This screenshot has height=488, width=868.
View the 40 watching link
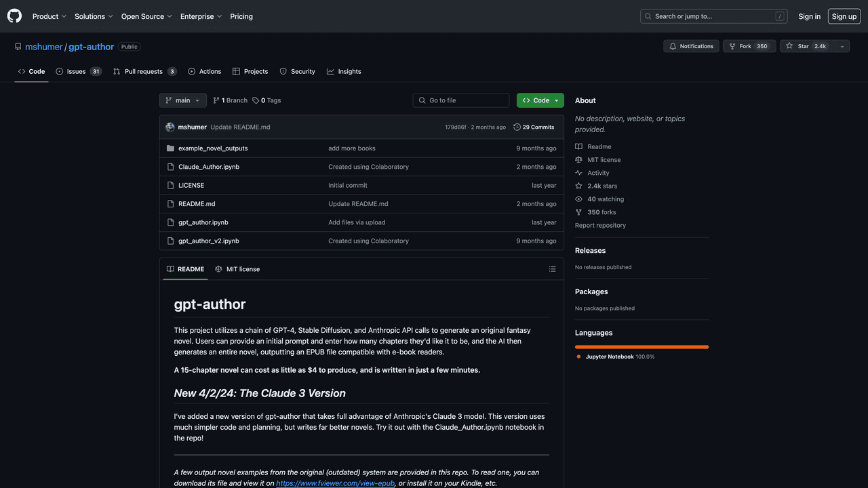(599, 199)
